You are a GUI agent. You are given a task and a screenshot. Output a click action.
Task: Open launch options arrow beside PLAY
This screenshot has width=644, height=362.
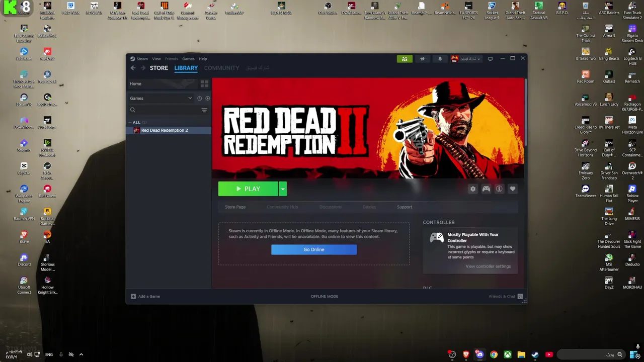pyautogui.click(x=283, y=189)
